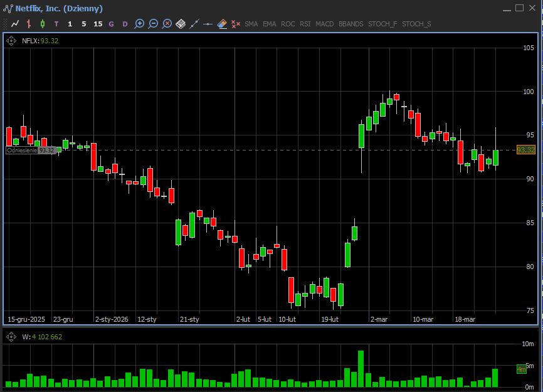This screenshot has height=392, width=543.
Task: Select the trend line drawing tool
Action: click(x=194, y=24)
